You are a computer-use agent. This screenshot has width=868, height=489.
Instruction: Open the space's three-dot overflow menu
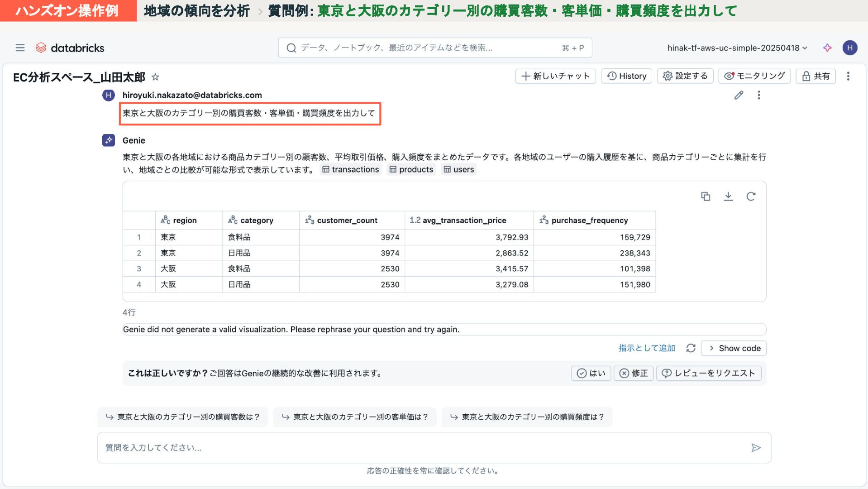tap(848, 76)
